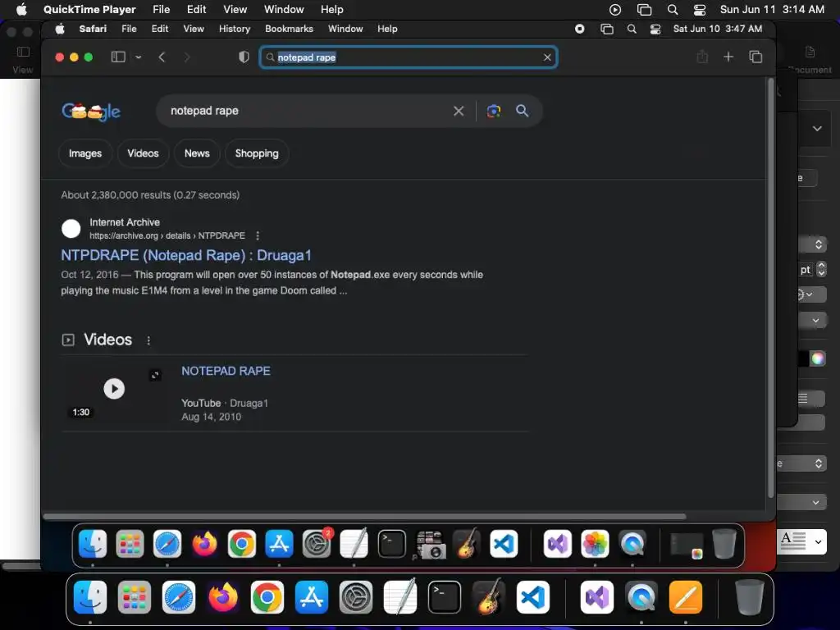
Task: Click the 'About 2,380,000 results' text
Action: coord(150,195)
